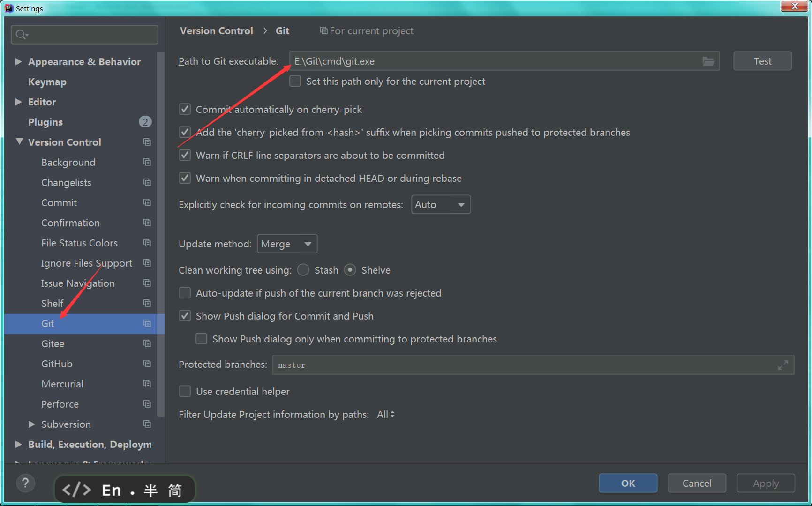This screenshot has width=812, height=506.
Task: Toggle Show Push dialog for Commit and Push
Action: click(x=185, y=316)
